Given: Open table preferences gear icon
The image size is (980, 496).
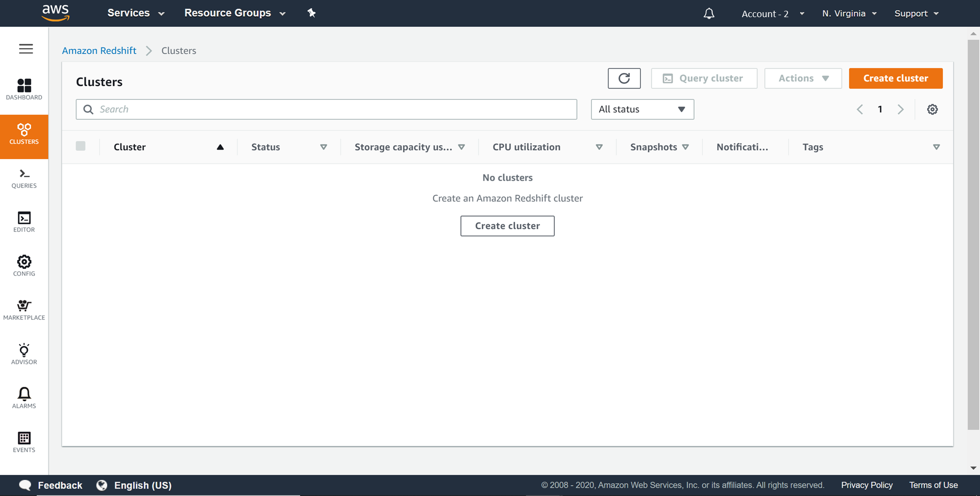Looking at the screenshot, I should click(932, 109).
